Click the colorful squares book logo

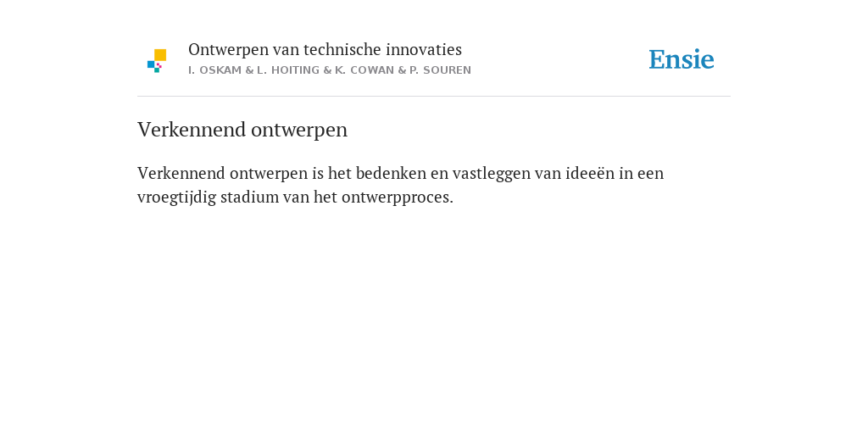point(157,61)
